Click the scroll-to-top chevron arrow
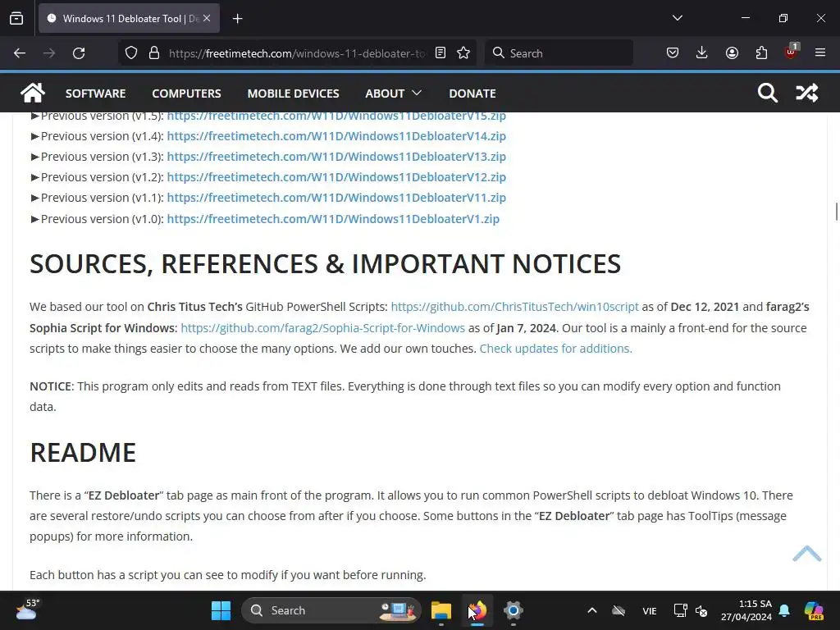840x630 pixels. coord(807,554)
